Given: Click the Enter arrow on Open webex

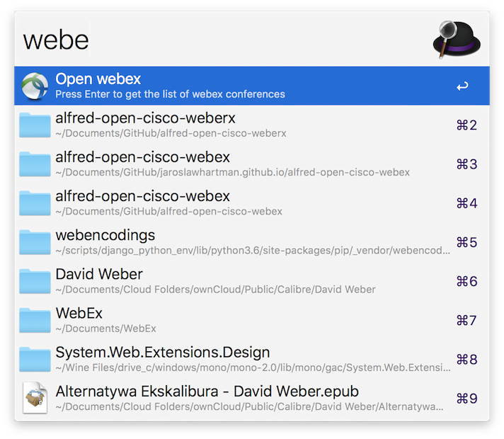Looking at the screenshot, I should click(462, 86).
